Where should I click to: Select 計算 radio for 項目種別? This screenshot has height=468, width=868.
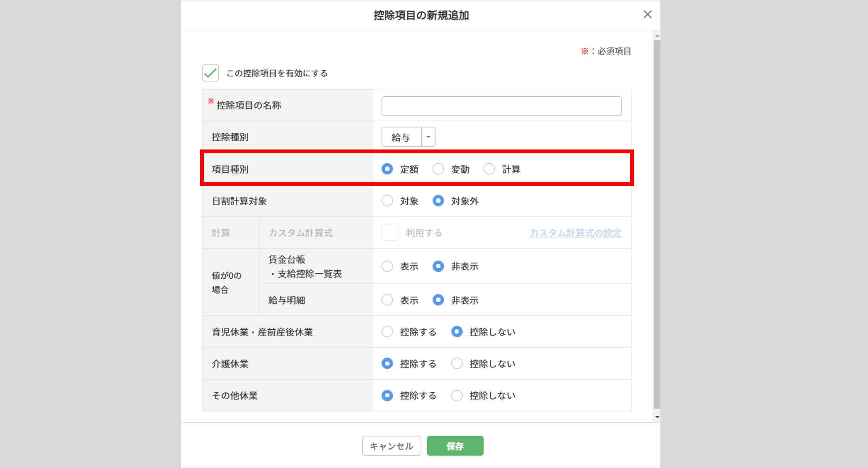(489, 169)
